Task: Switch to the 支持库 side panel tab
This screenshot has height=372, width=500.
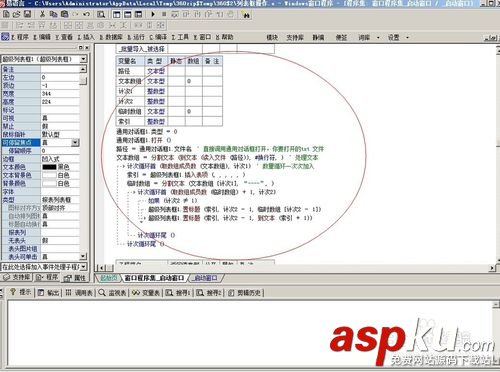Action: click(x=17, y=277)
